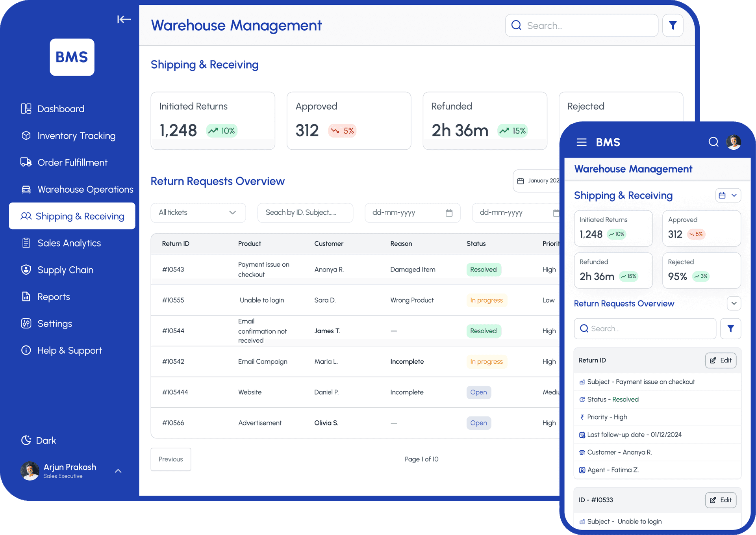The image size is (756, 535).
Task: Click Edit on the ID #10533 card
Action: point(720,500)
